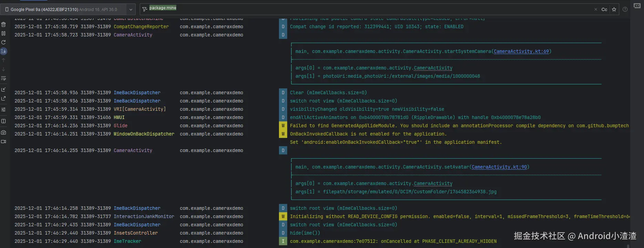
Task: Pause Logcat output
Action: [x=3, y=33]
